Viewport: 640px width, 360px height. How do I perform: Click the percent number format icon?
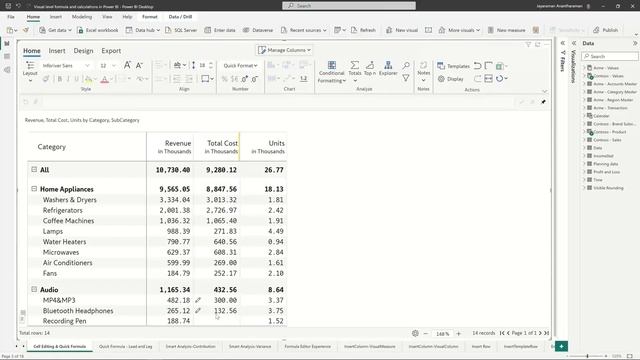224,79
